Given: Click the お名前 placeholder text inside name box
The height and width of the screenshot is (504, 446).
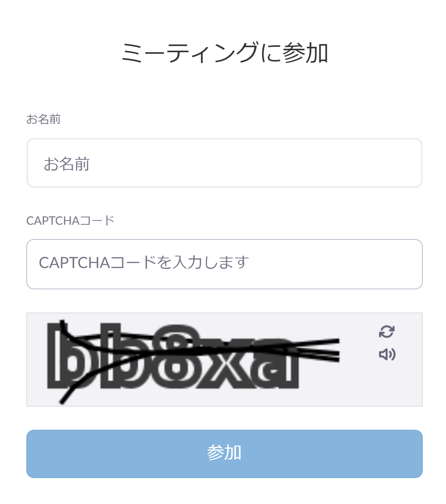Looking at the screenshot, I should [67, 164].
